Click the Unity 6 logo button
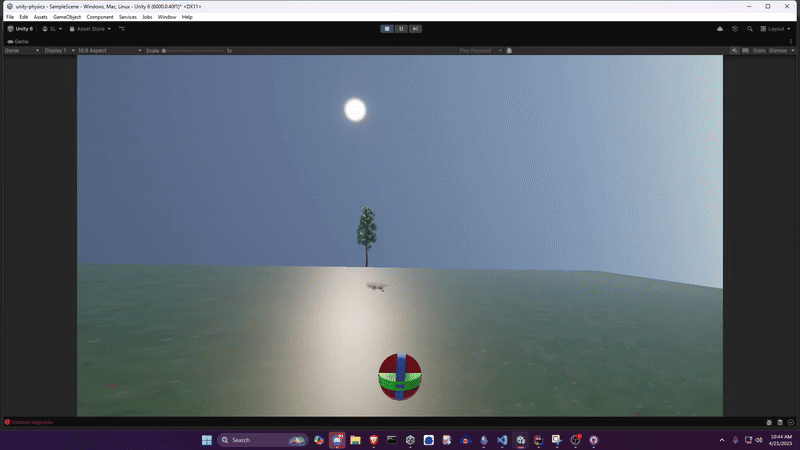800x450 pixels. tap(20, 29)
